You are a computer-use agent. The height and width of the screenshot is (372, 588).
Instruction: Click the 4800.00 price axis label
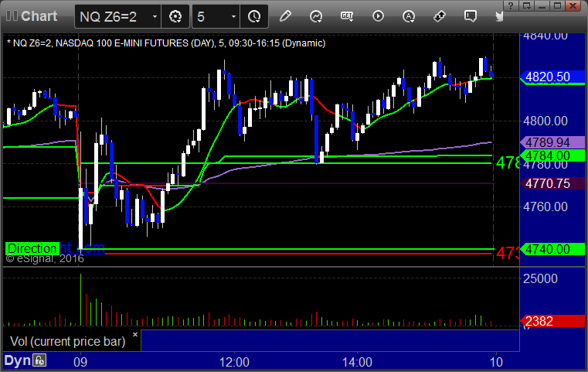pyautogui.click(x=546, y=121)
